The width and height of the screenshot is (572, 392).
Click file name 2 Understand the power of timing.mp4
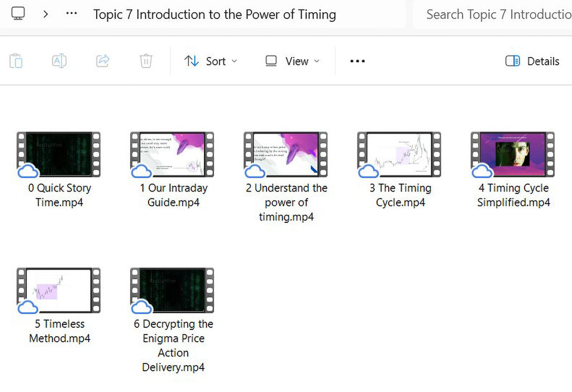click(x=287, y=202)
